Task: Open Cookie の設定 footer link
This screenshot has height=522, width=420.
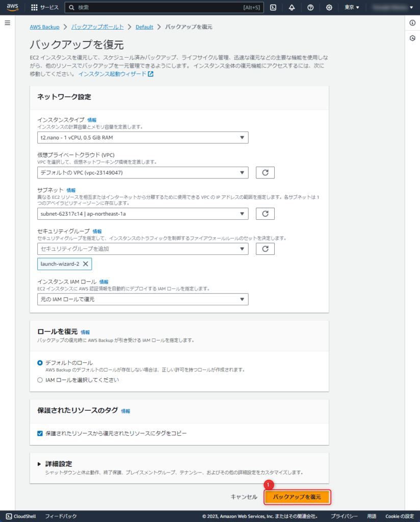Action: coord(400,516)
